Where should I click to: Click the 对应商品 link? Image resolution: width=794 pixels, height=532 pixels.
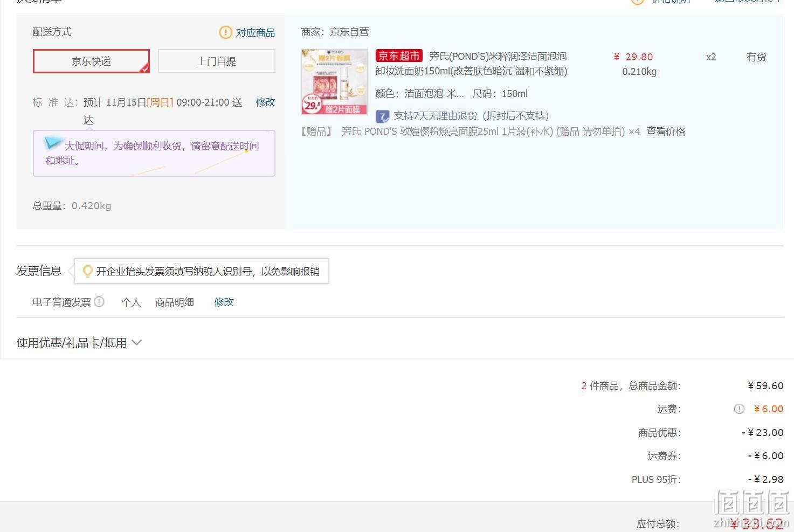coord(256,32)
